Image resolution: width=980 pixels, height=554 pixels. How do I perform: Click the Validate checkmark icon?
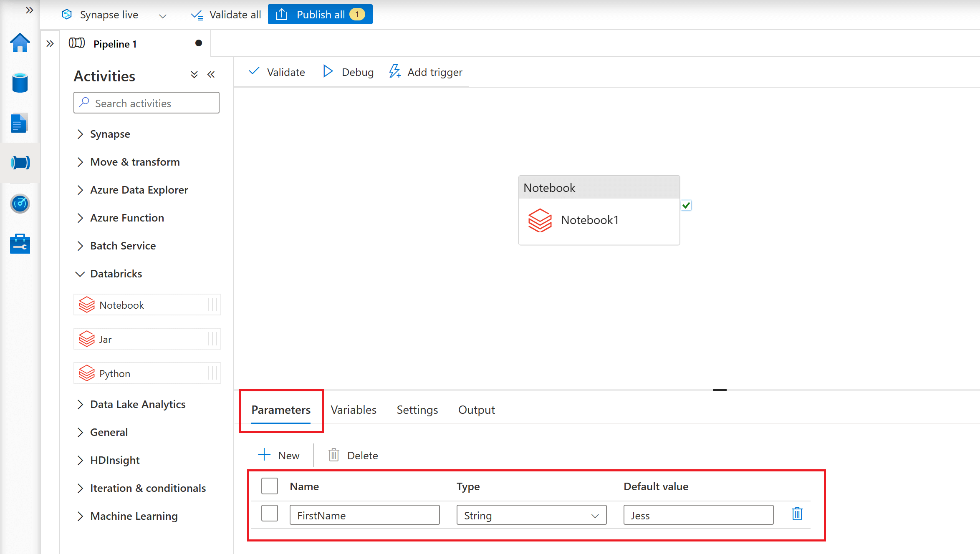pyautogui.click(x=254, y=71)
